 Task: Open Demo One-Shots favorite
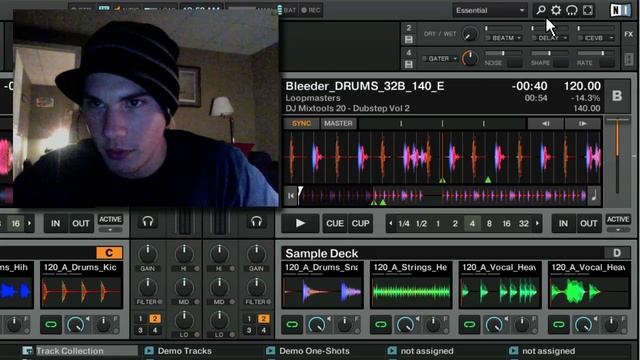pyautogui.click(x=314, y=351)
